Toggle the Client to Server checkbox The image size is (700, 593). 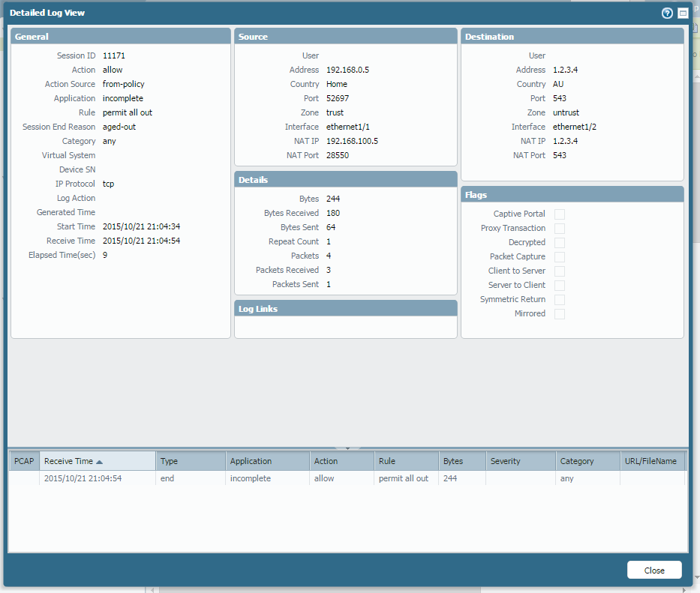pos(560,271)
